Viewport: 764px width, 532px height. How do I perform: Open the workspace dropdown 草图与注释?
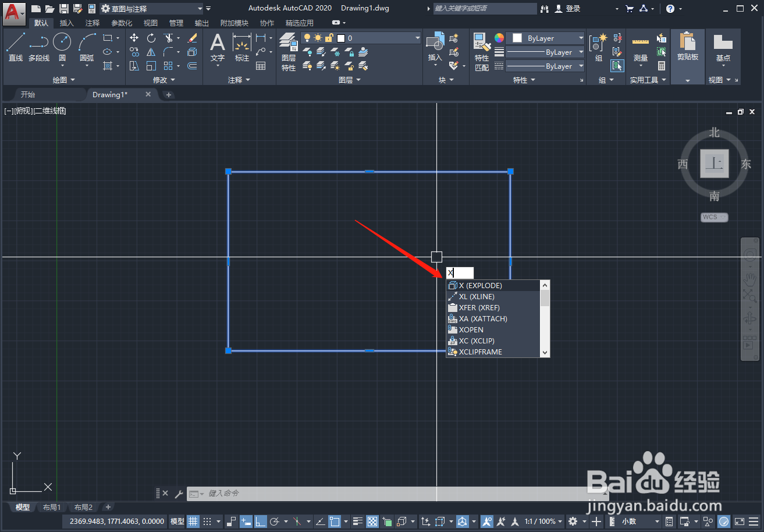[x=152, y=9]
